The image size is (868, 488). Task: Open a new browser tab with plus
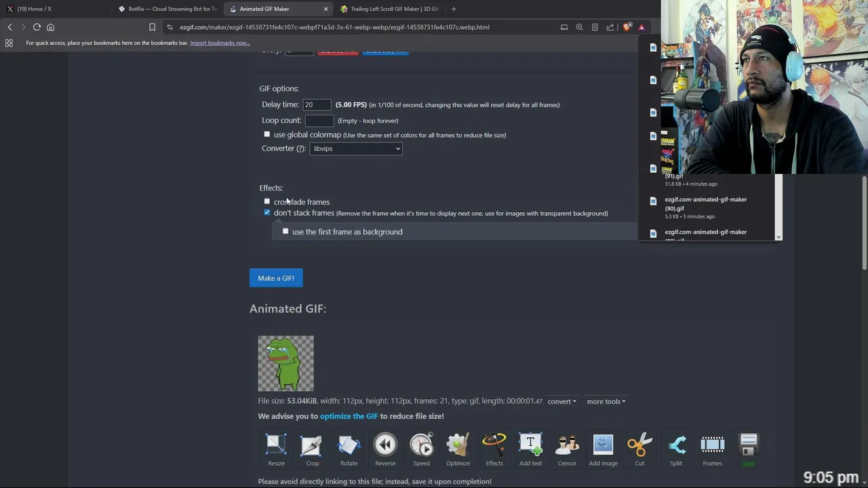(454, 9)
